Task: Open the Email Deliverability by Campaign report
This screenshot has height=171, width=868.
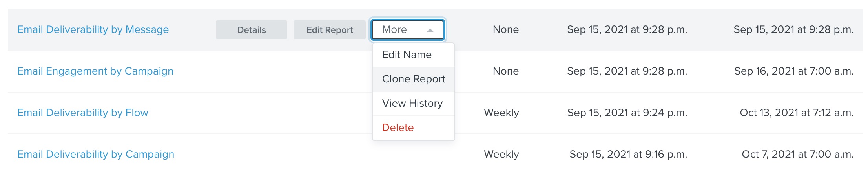Action: [x=96, y=155]
